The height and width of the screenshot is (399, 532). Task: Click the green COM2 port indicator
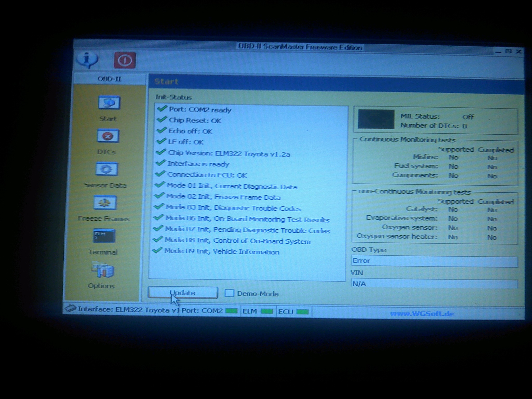click(x=231, y=311)
